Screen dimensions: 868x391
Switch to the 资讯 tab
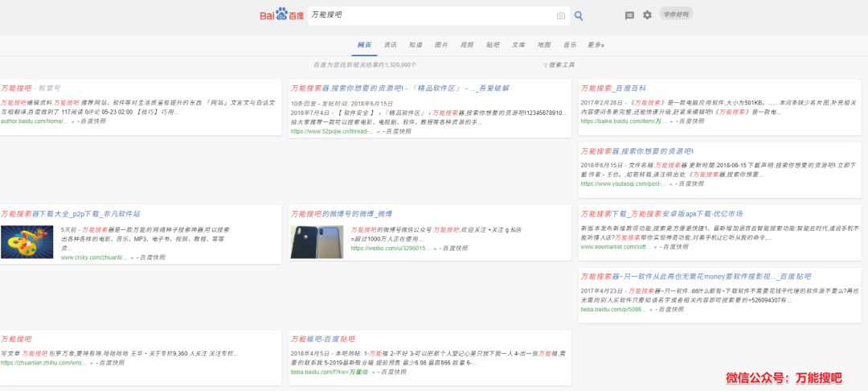click(x=391, y=45)
